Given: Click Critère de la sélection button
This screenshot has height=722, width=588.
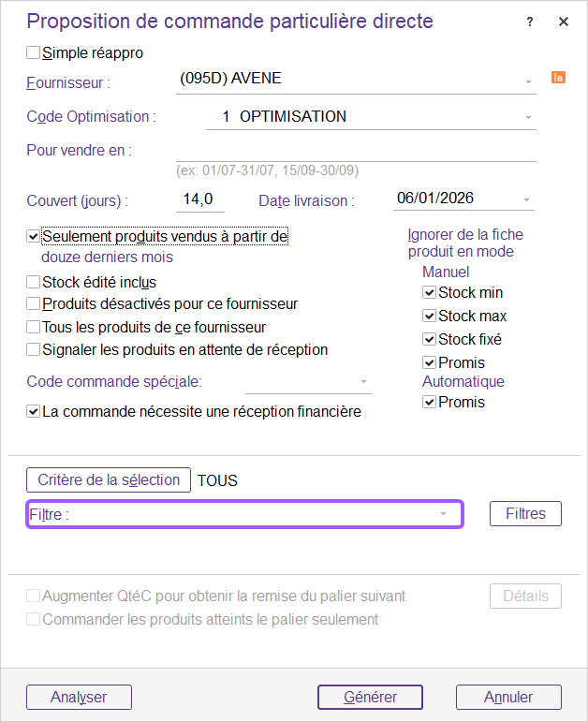Looking at the screenshot, I should [109, 480].
